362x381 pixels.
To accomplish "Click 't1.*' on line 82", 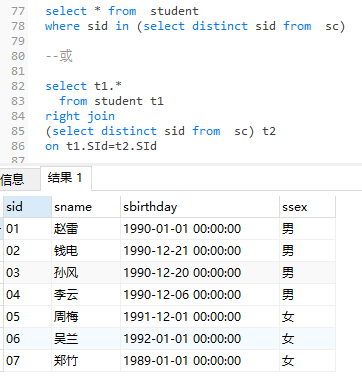I will click(x=108, y=86).
